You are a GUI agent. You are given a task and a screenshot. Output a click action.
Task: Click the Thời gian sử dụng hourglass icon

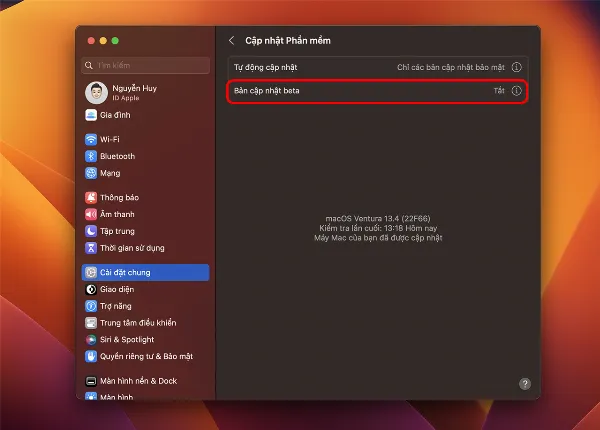click(91, 248)
